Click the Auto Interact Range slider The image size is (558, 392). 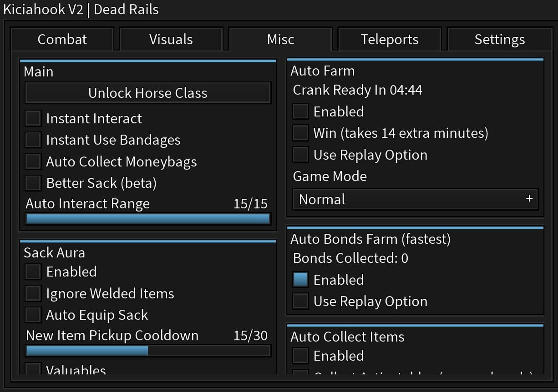[148, 219]
